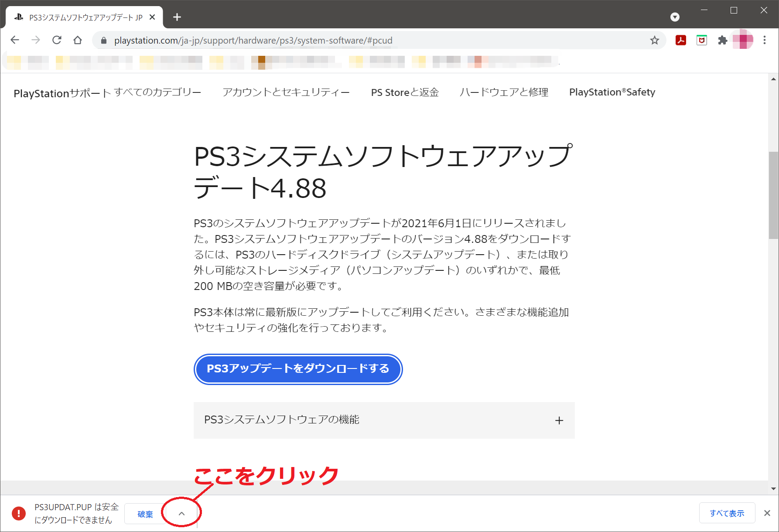Viewport: 779px width, 532px height.
Task: Click the address bar URL
Action: [253, 41]
